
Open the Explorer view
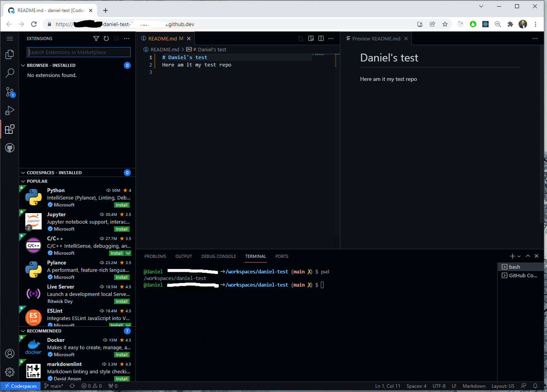tap(9, 54)
